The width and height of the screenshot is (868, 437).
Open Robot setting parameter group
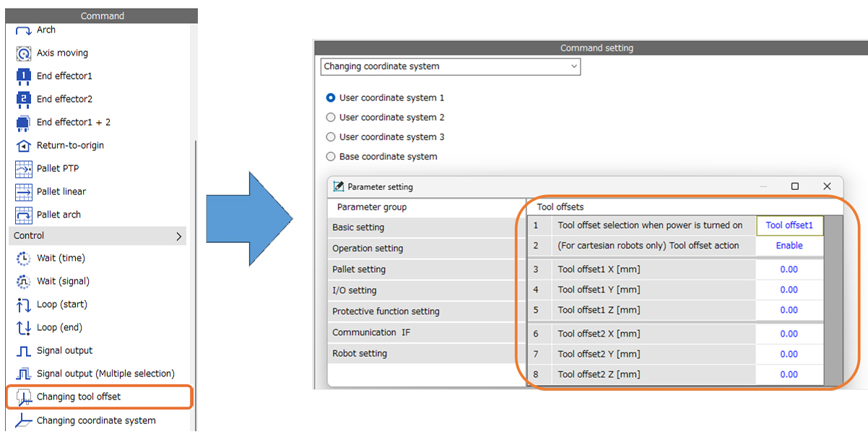click(x=427, y=353)
